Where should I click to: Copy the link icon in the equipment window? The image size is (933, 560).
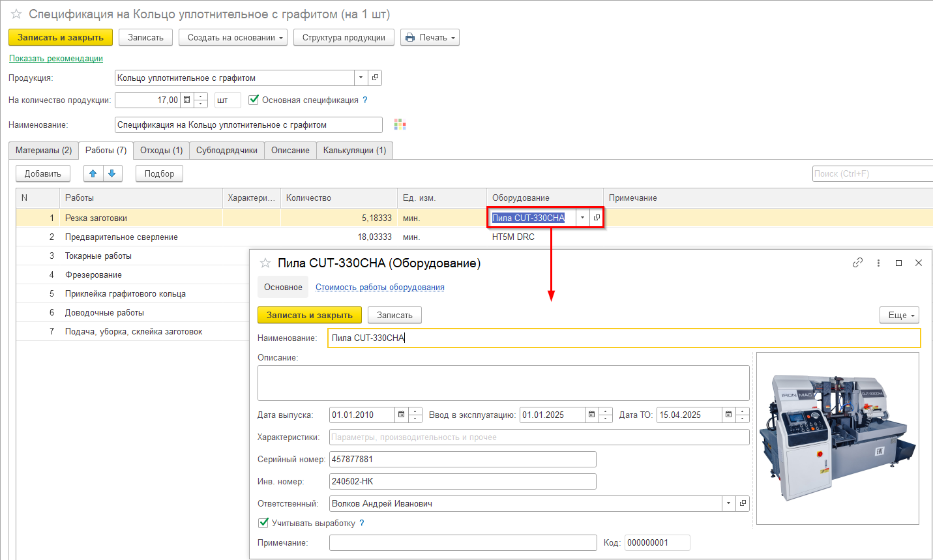(857, 263)
